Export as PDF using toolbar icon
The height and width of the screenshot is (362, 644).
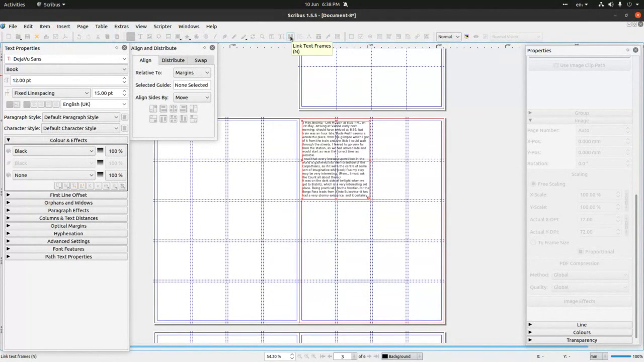coord(65,37)
